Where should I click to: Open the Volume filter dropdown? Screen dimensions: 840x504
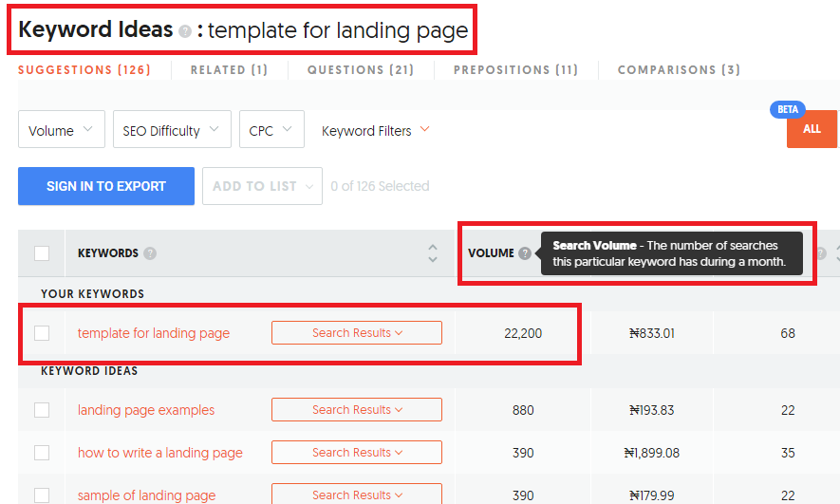62,129
